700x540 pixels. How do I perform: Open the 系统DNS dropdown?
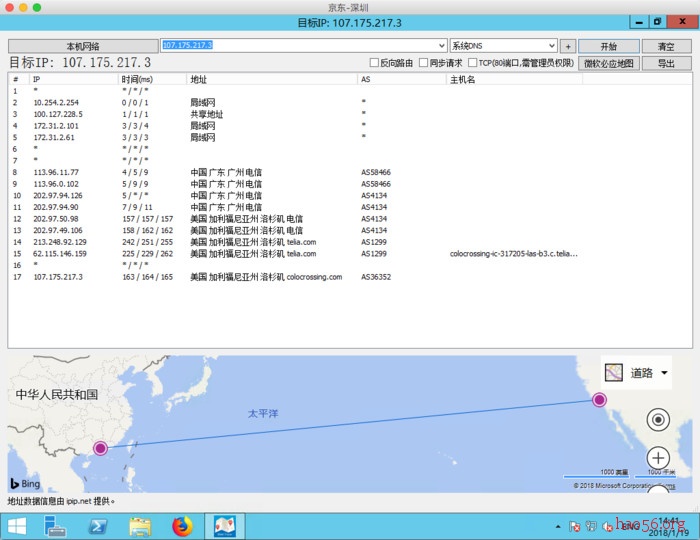point(503,46)
